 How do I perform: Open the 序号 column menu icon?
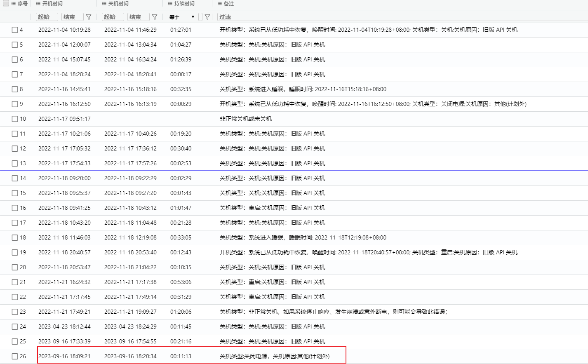click(14, 4)
